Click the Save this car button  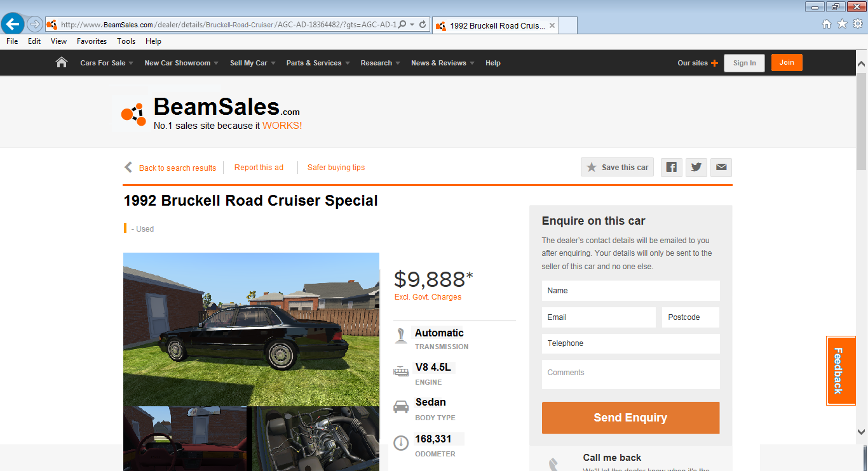[x=617, y=167]
